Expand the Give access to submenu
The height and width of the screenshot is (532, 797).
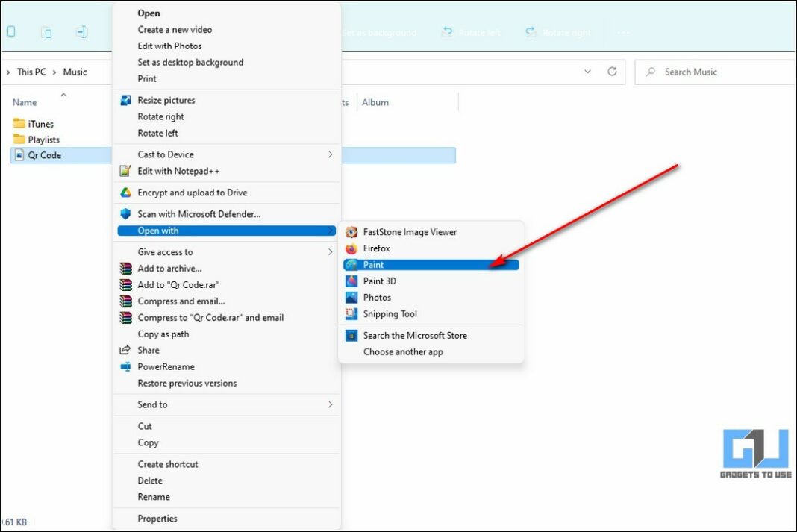pos(330,252)
